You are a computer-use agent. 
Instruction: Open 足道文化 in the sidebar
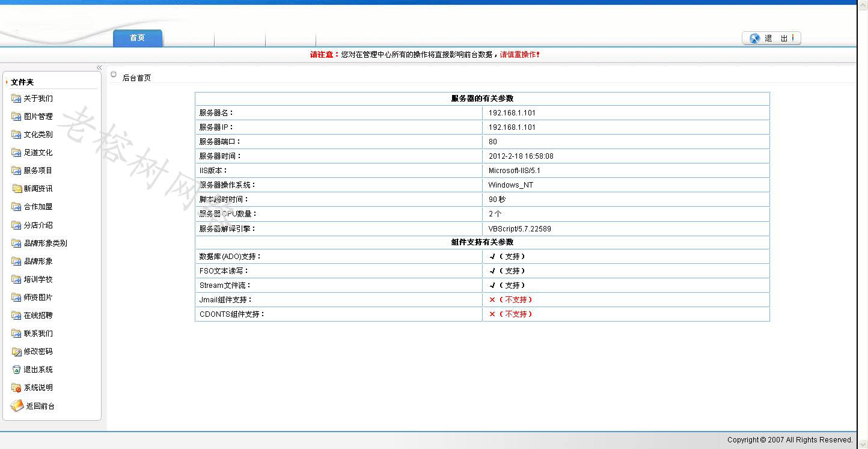coord(38,153)
